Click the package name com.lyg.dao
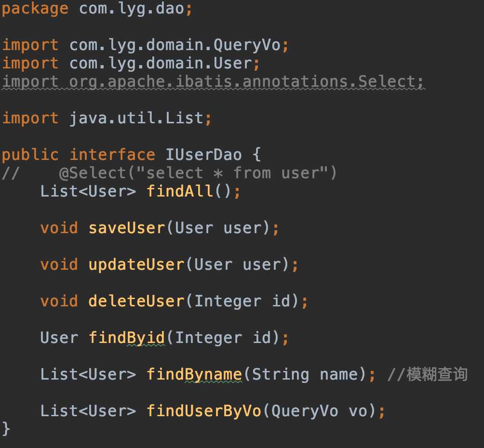The height and width of the screenshot is (448, 484). (131, 9)
